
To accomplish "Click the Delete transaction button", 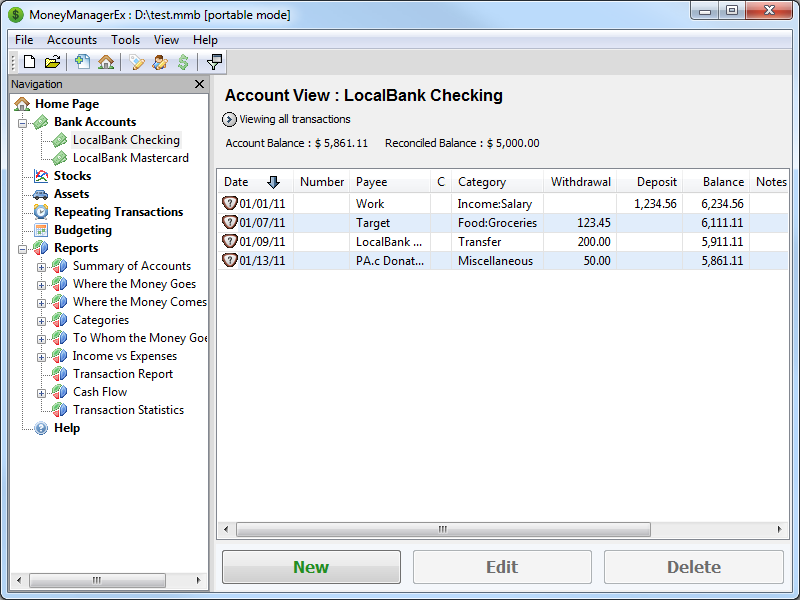I will (x=694, y=567).
